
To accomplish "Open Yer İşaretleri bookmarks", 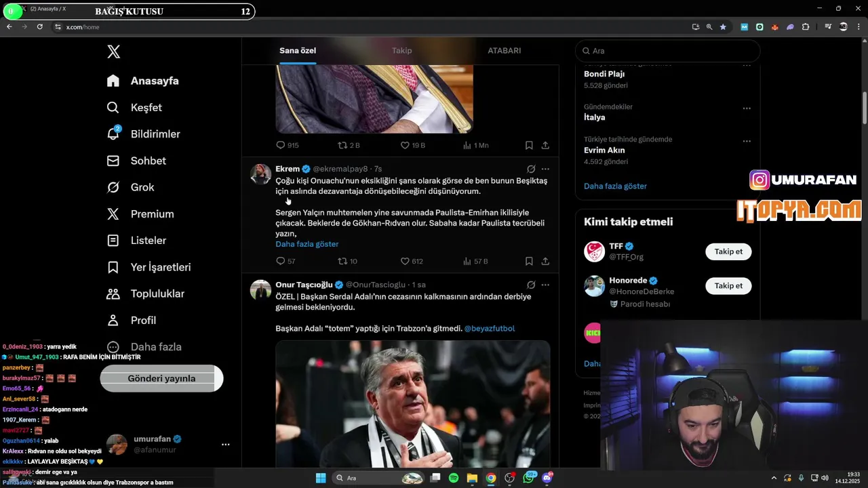I will (149, 267).
